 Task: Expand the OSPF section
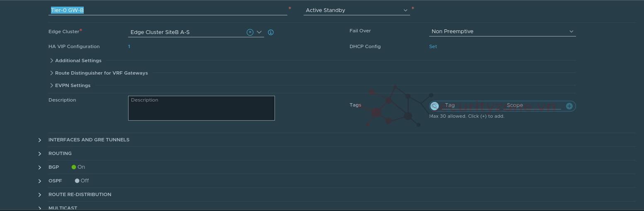click(55, 181)
